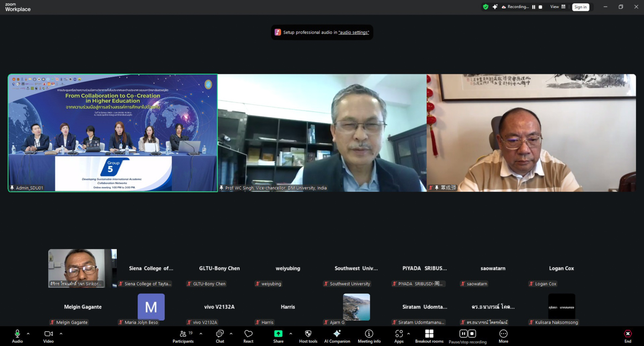Image resolution: width=644 pixels, height=346 pixels.
Task: Toggle camera with the Video button
Action: [48, 336]
